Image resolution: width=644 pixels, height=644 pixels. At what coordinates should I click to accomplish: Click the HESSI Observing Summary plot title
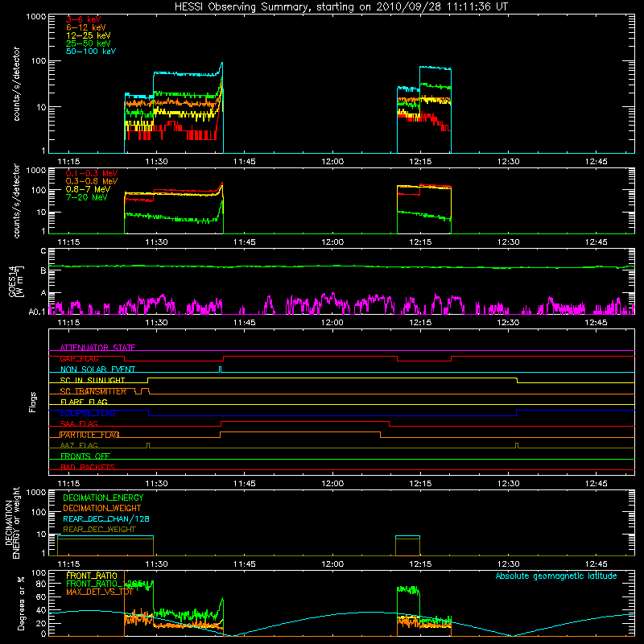pyautogui.click(x=341, y=6)
